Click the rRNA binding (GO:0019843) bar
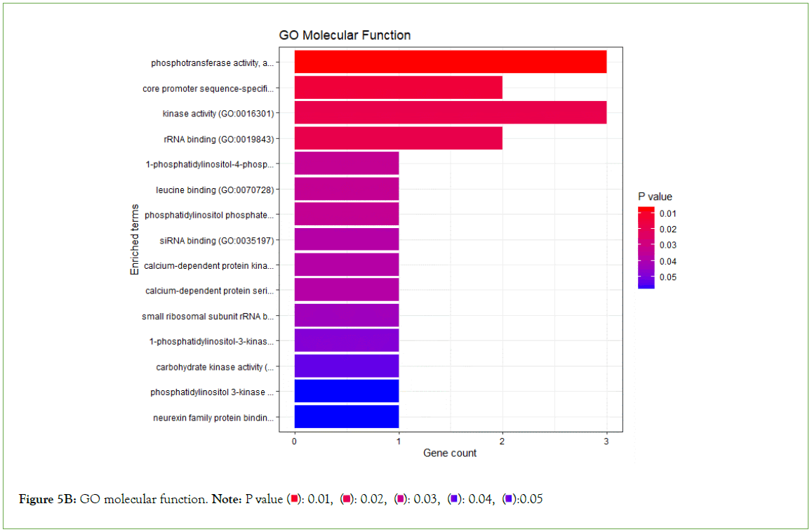812x532 pixels. tap(398, 138)
